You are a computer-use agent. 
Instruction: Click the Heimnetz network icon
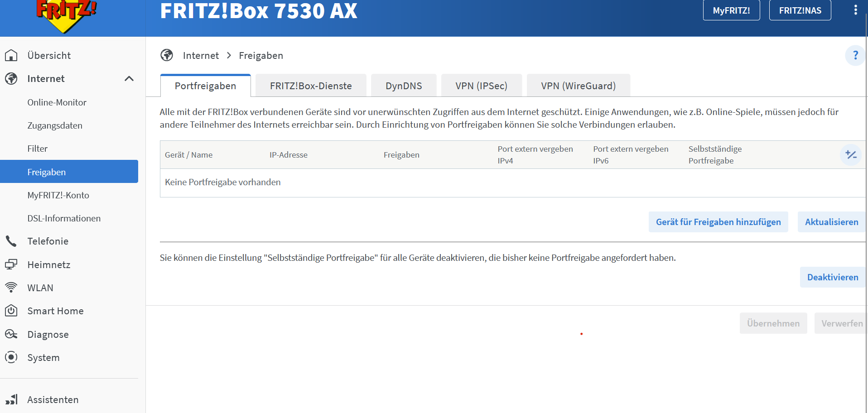(11, 264)
